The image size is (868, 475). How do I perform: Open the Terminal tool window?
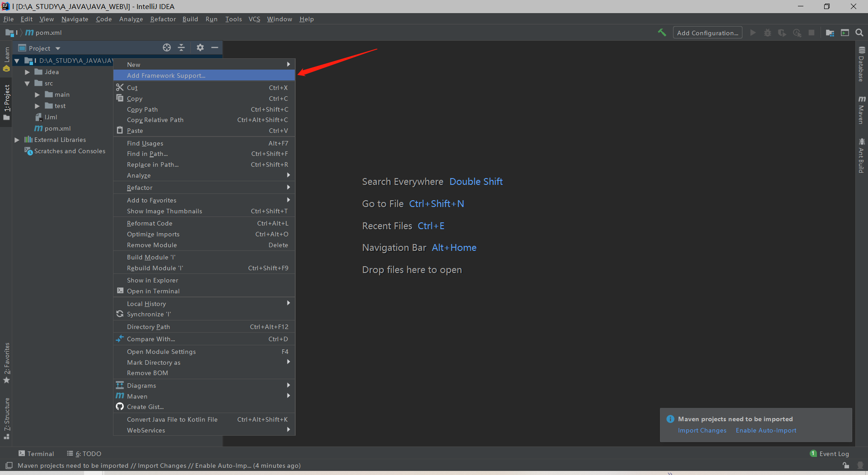[x=36, y=454]
